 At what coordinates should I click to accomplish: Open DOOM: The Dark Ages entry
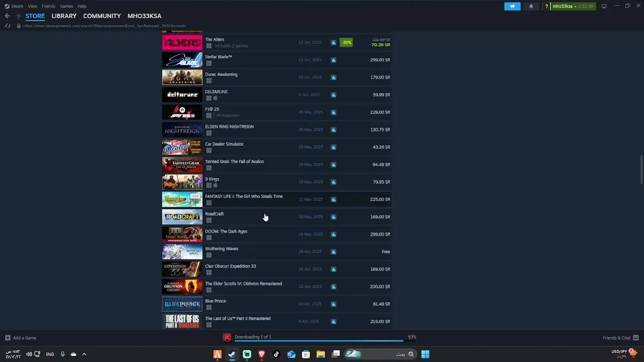pyautogui.click(x=277, y=234)
